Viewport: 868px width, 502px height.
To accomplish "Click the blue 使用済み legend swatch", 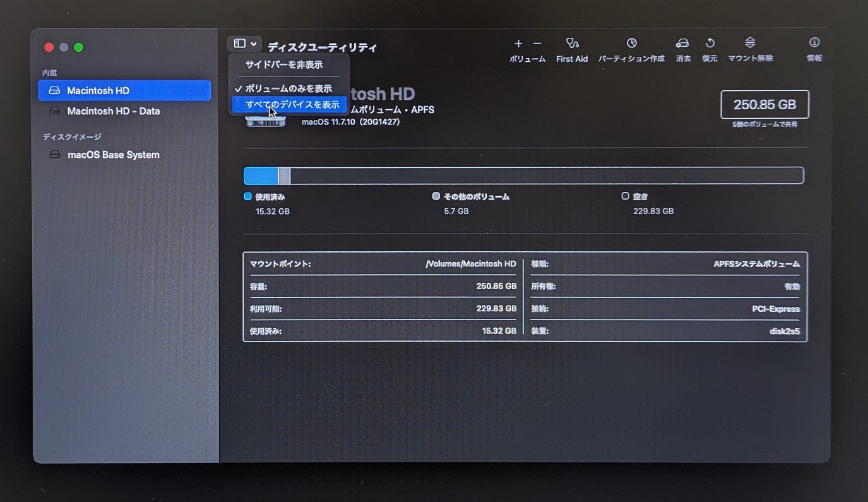I will pyautogui.click(x=248, y=196).
